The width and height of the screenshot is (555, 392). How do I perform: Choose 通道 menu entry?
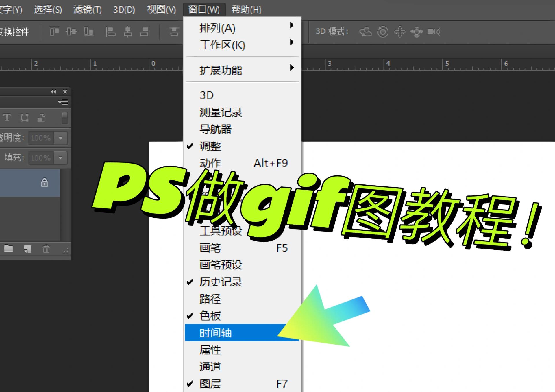[242, 367]
